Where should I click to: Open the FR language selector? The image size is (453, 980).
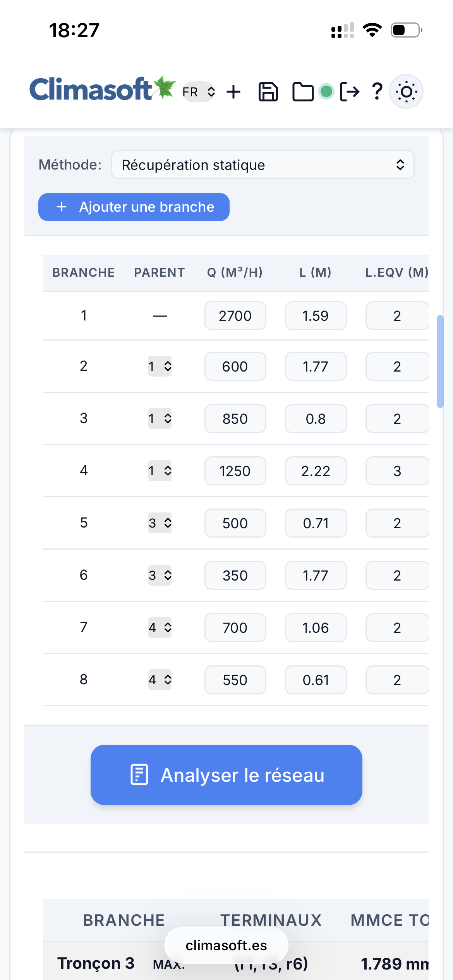(199, 92)
